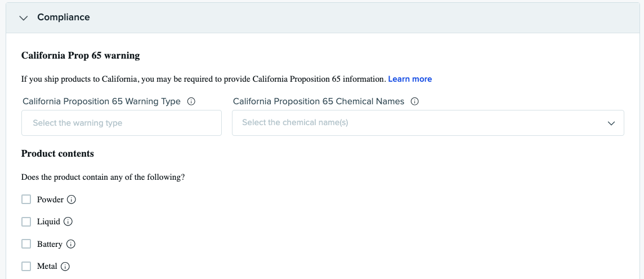Image resolution: width=644 pixels, height=279 pixels.
Task: Open the Metal info icon
Action: click(65, 267)
